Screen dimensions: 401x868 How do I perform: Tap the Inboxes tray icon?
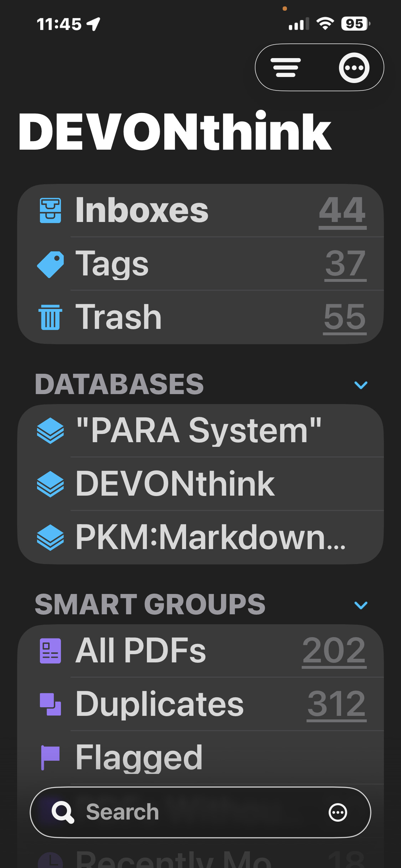click(x=50, y=211)
